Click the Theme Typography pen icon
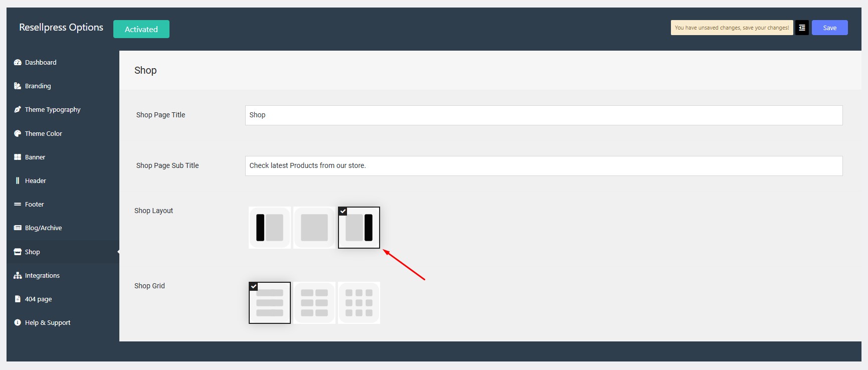868x370 pixels. coord(18,110)
